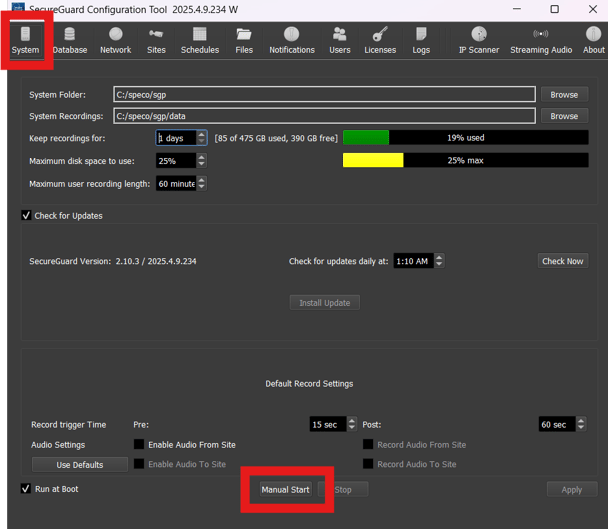Open the Streaming Audio icon

pos(541,34)
